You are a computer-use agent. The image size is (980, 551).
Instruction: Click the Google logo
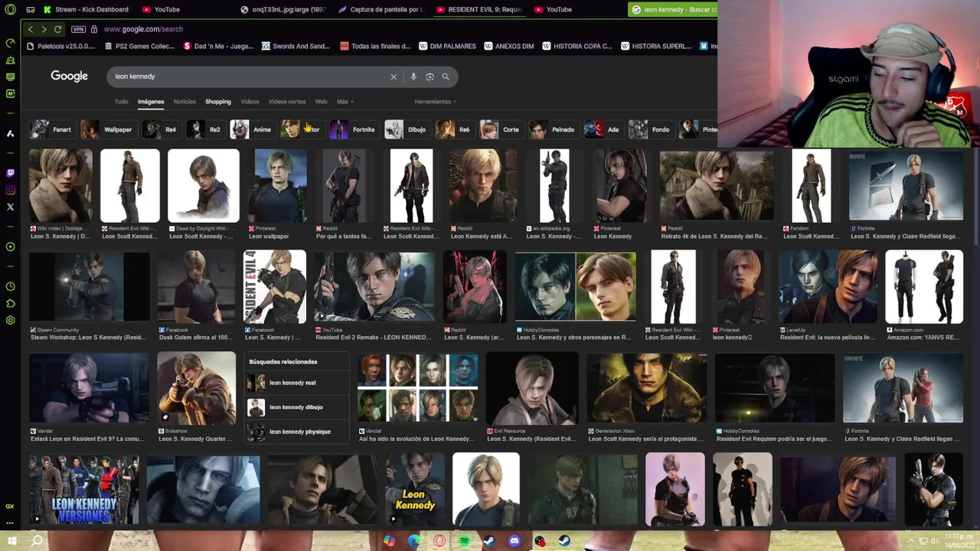[69, 76]
